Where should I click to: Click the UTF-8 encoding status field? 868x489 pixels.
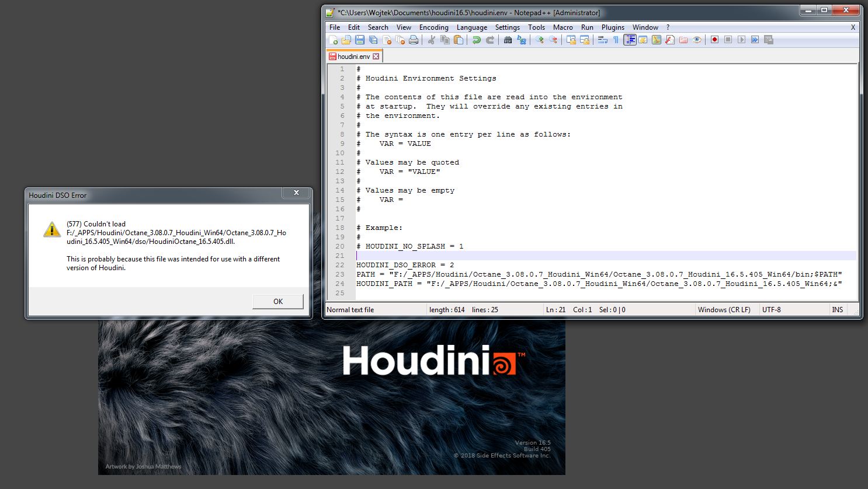point(772,310)
